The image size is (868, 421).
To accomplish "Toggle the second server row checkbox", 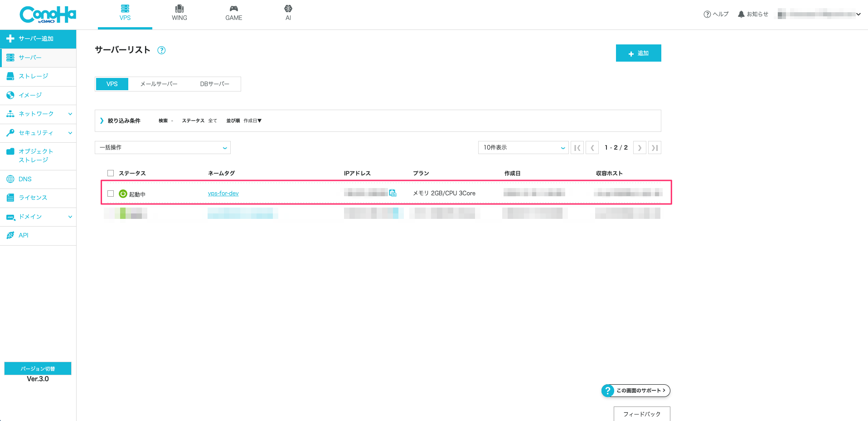I will 111,213.
